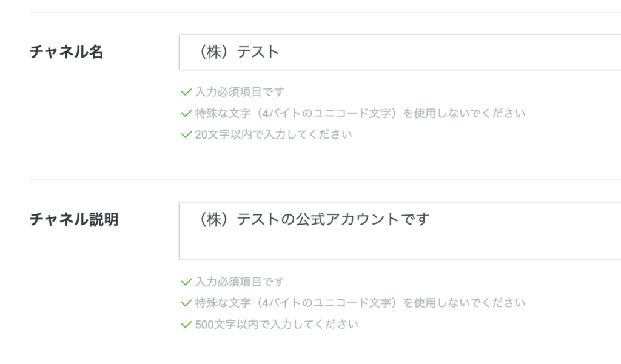Click the チャネル名 field label
Viewport: 621px width, 364px height.
[x=67, y=52]
